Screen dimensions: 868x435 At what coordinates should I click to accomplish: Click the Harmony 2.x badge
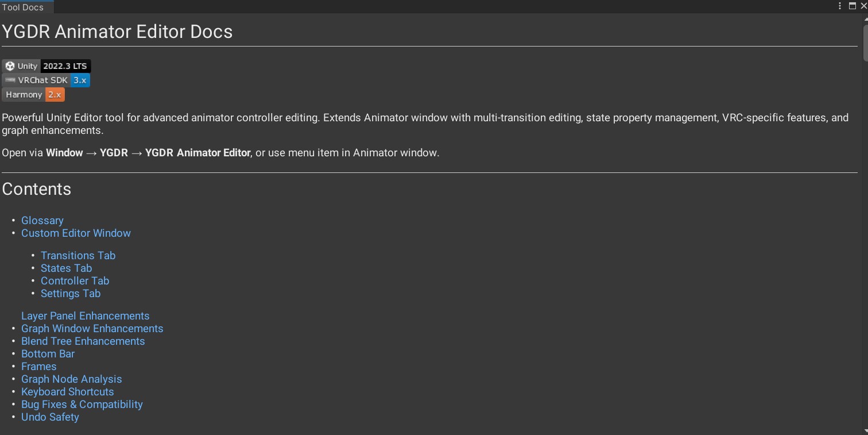click(33, 95)
